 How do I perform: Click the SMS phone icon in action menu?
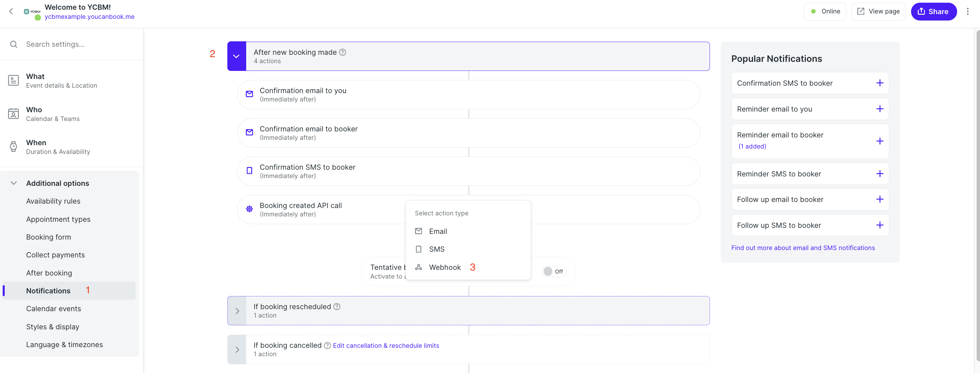tap(418, 249)
